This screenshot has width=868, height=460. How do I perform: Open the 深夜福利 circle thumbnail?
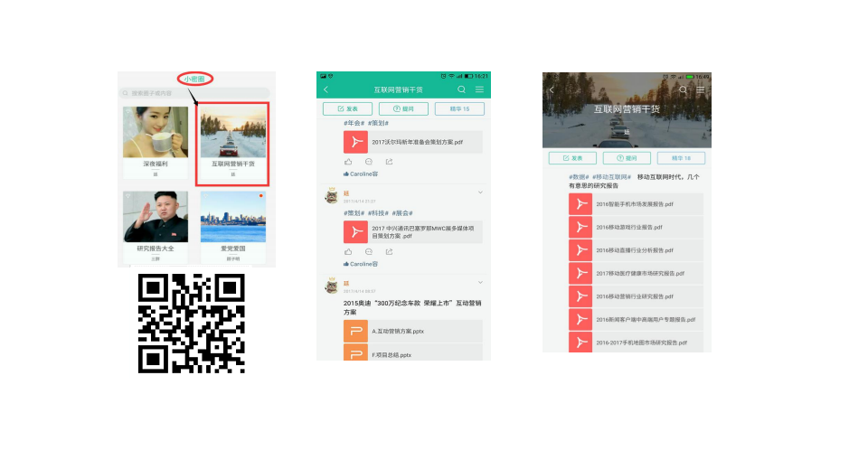point(156,132)
